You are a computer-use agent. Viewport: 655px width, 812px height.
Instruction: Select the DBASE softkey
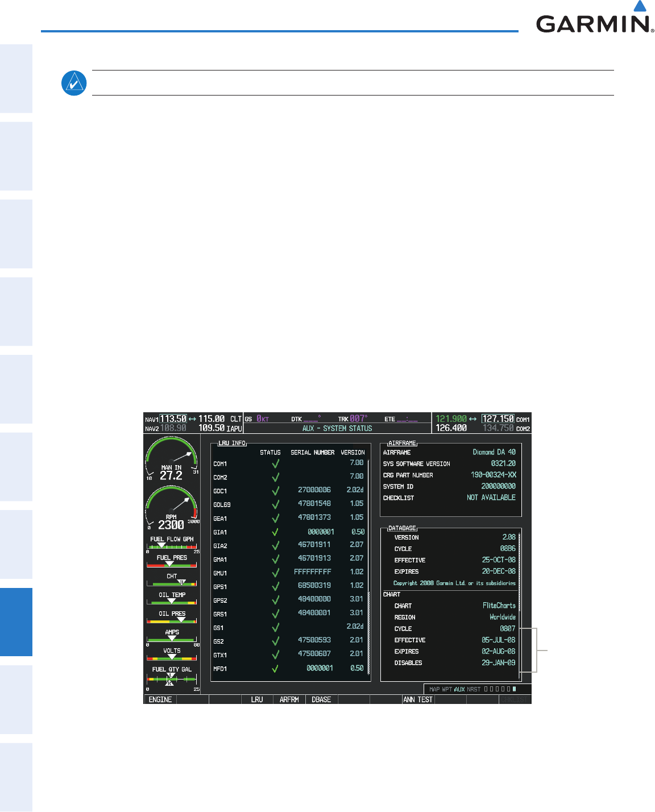point(321,699)
